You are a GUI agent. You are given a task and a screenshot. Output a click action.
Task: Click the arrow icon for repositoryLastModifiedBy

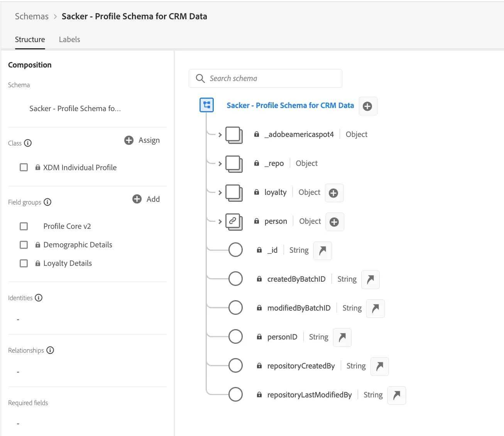397,395
